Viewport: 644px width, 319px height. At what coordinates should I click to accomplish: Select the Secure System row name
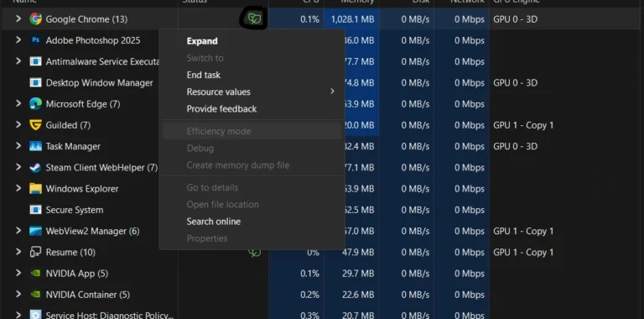click(x=75, y=210)
